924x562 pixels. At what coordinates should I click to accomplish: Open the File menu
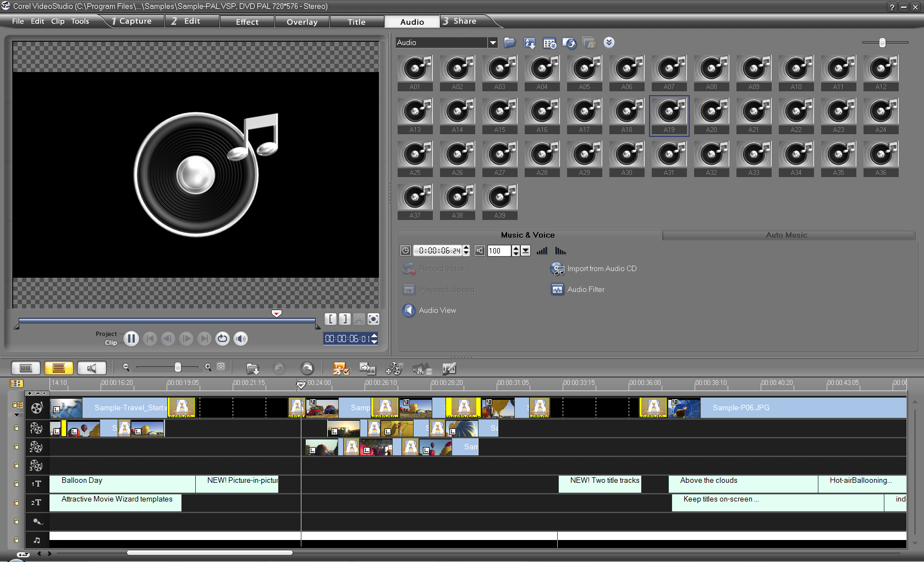18,21
